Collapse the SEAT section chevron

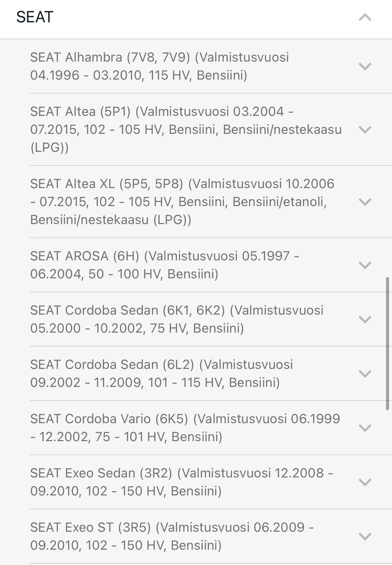365,17
